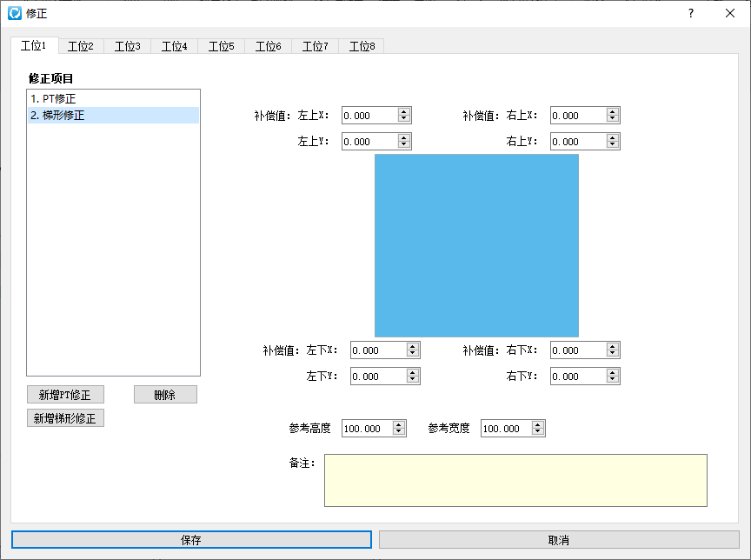Focus the 右上Y value field

click(579, 142)
